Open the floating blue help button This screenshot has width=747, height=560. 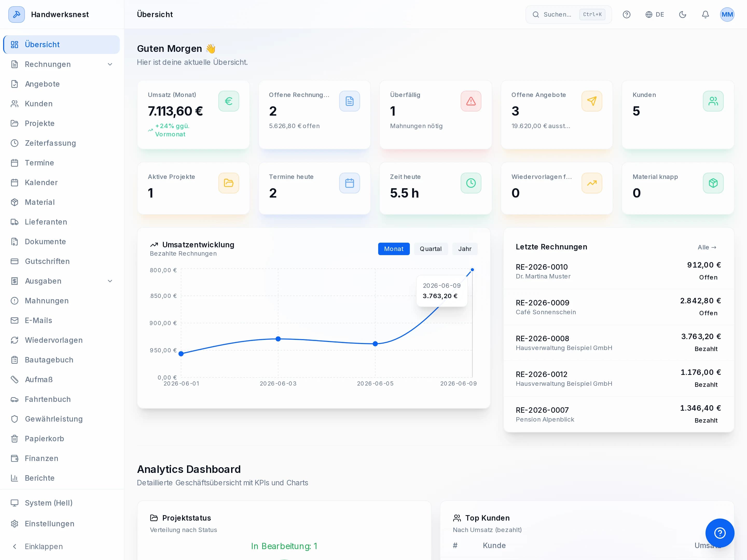(720, 533)
